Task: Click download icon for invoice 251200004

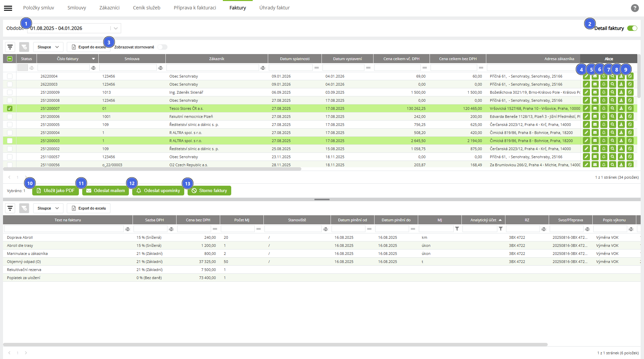Action: (621, 133)
